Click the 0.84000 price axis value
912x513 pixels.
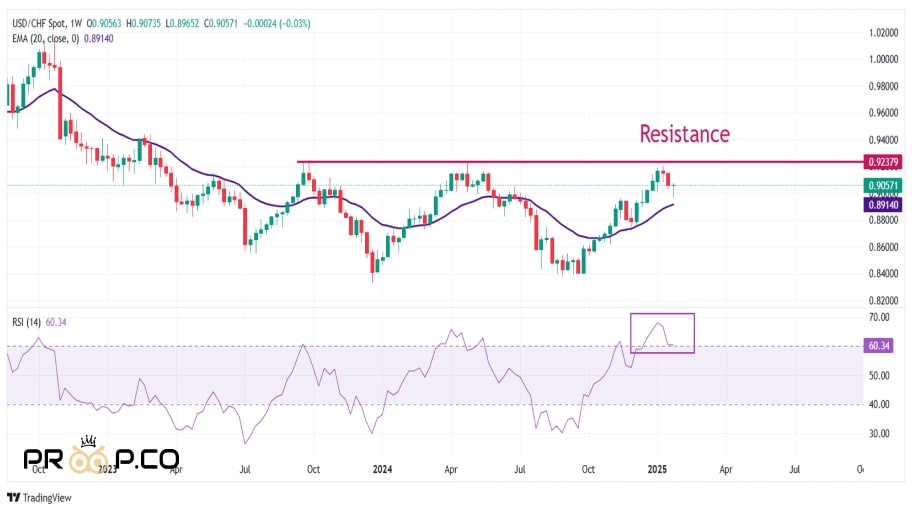(884, 274)
